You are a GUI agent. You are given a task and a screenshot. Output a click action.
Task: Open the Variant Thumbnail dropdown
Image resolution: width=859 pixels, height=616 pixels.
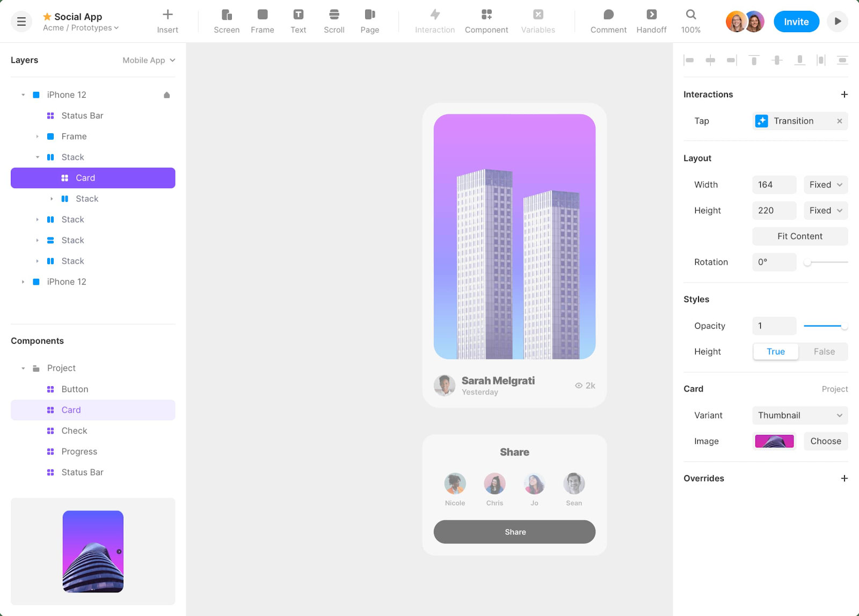pyautogui.click(x=799, y=415)
